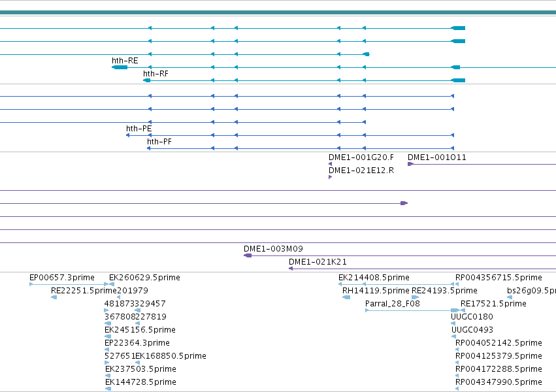Click the small exon box below the hth-RF label

click(x=146, y=80)
